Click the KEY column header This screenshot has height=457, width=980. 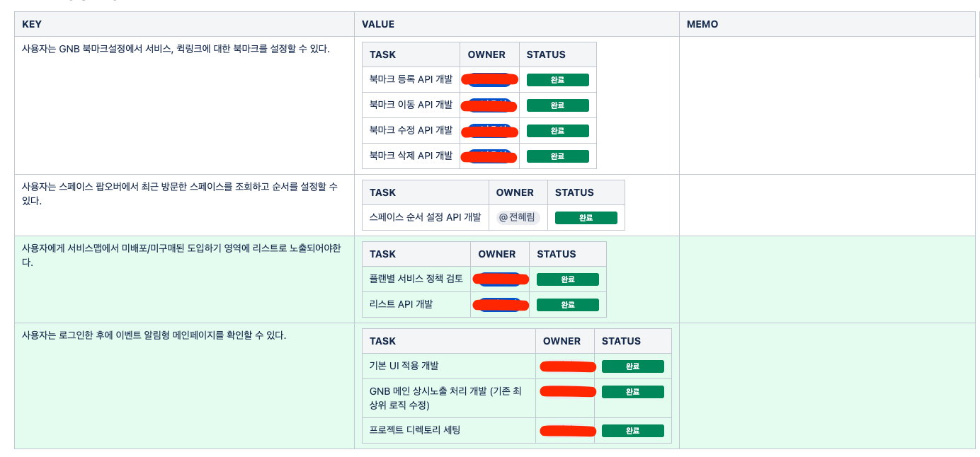[x=32, y=24]
